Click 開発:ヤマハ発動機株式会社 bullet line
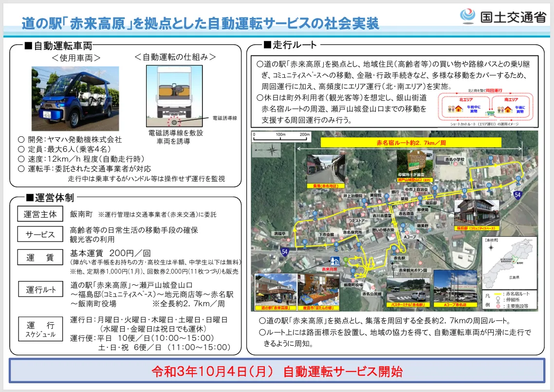 point(70,140)
